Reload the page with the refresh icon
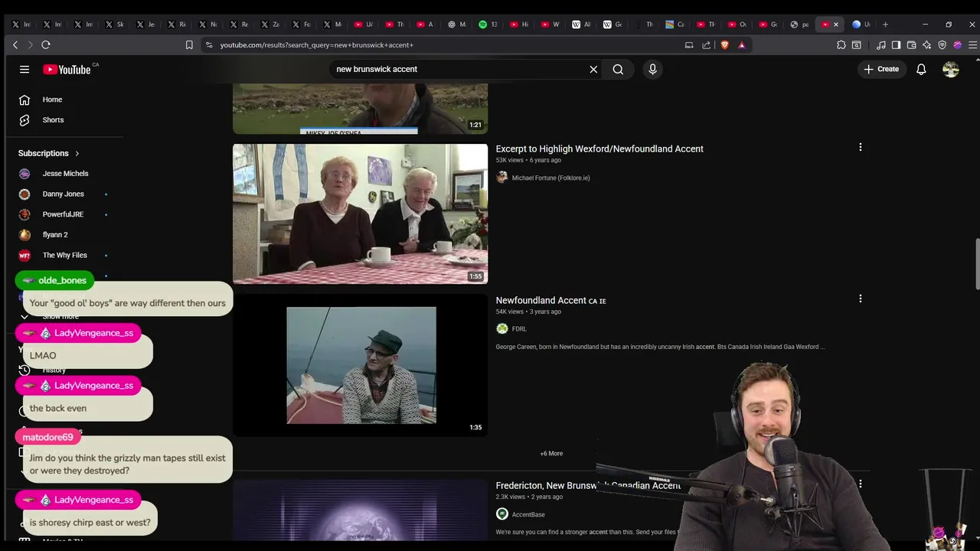 pyautogui.click(x=46, y=45)
